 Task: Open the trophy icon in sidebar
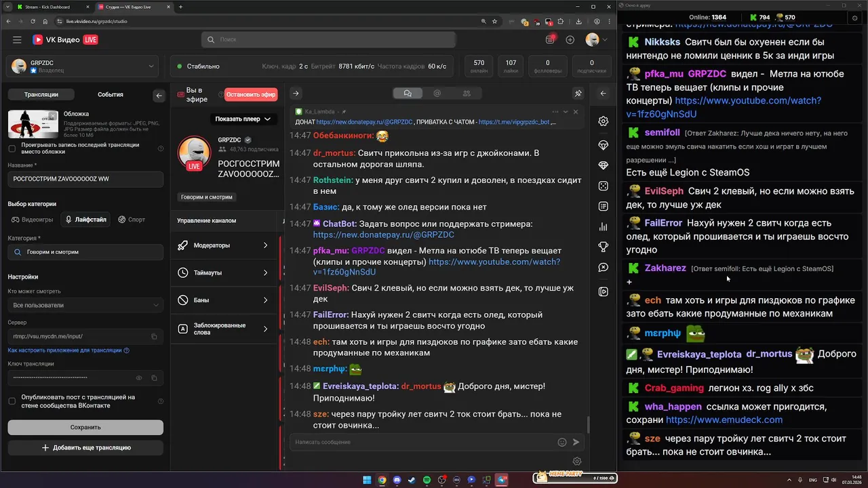tap(603, 247)
